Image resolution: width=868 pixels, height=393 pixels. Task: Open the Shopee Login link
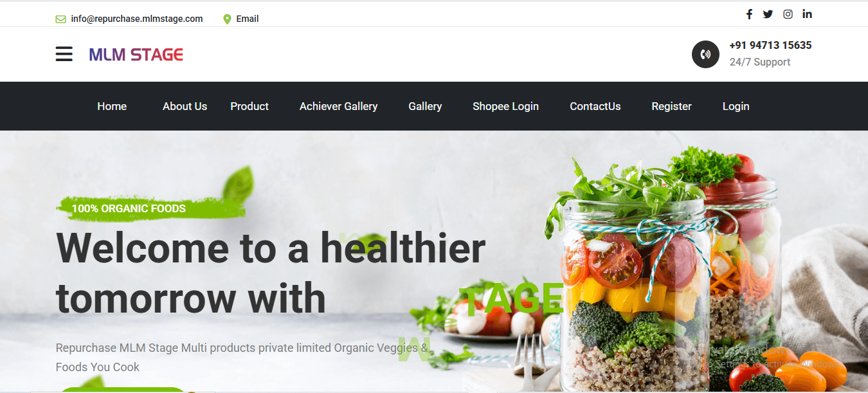(505, 106)
